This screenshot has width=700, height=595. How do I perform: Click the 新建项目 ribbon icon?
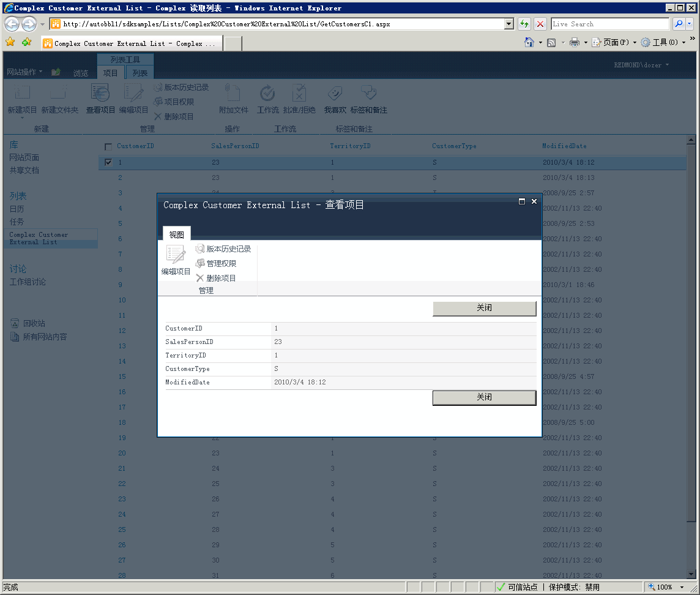(x=22, y=93)
